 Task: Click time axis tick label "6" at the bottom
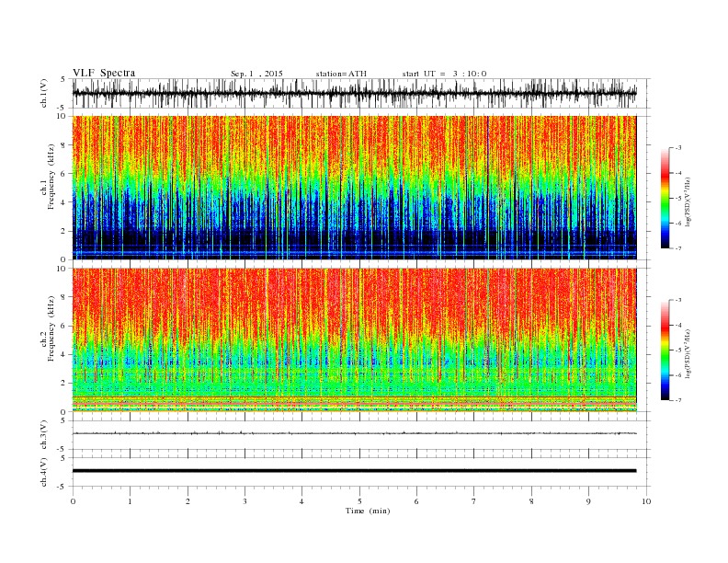(x=417, y=501)
